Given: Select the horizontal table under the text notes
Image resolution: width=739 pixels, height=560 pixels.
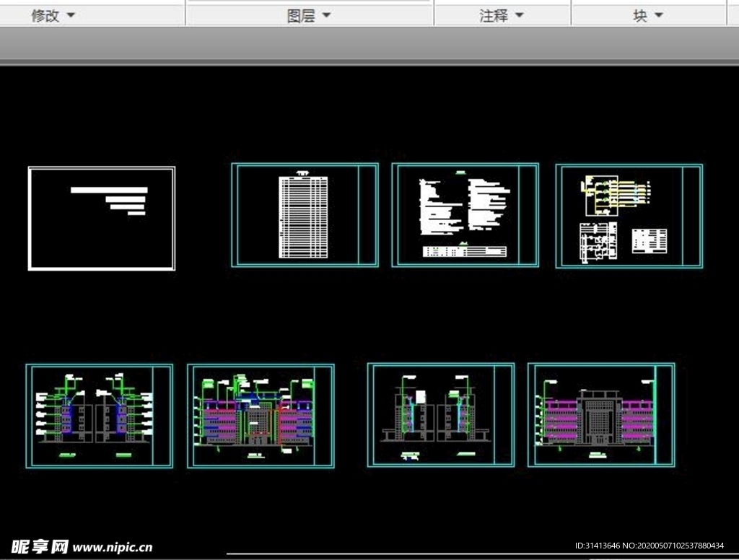Looking at the screenshot, I should point(465,250).
